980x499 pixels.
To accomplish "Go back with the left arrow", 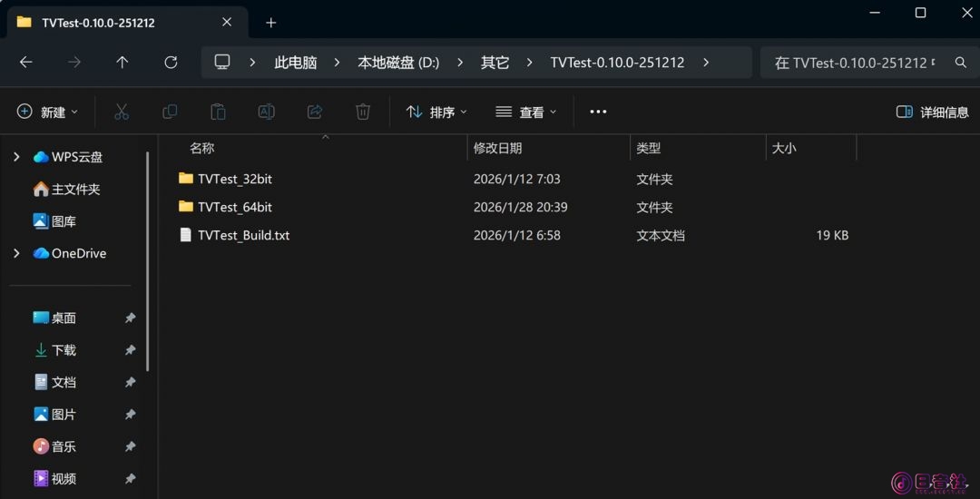I will 25,63.
